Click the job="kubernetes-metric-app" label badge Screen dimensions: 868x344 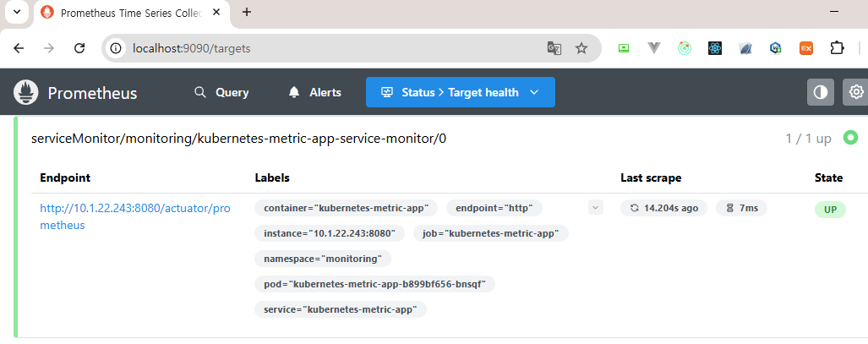496,233
